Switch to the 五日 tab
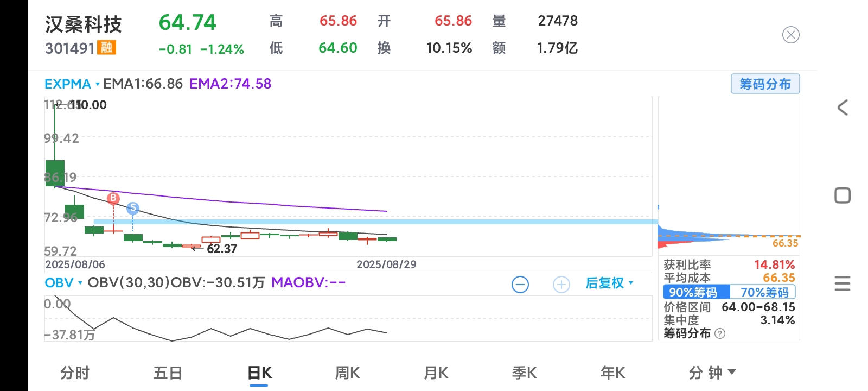 [168, 373]
